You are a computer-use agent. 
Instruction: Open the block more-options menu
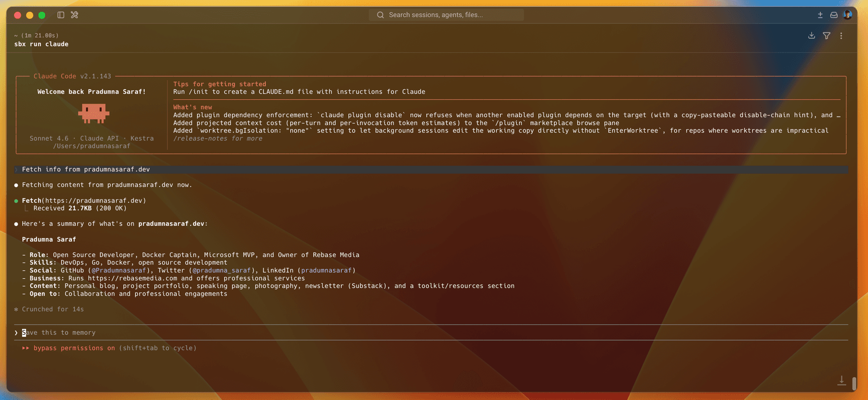(841, 36)
